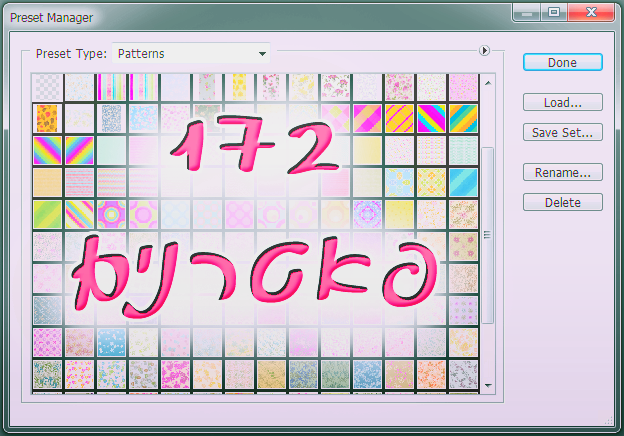Select the rainbow inverted-V chevron pattern
624x436 pixels.
coord(80,151)
